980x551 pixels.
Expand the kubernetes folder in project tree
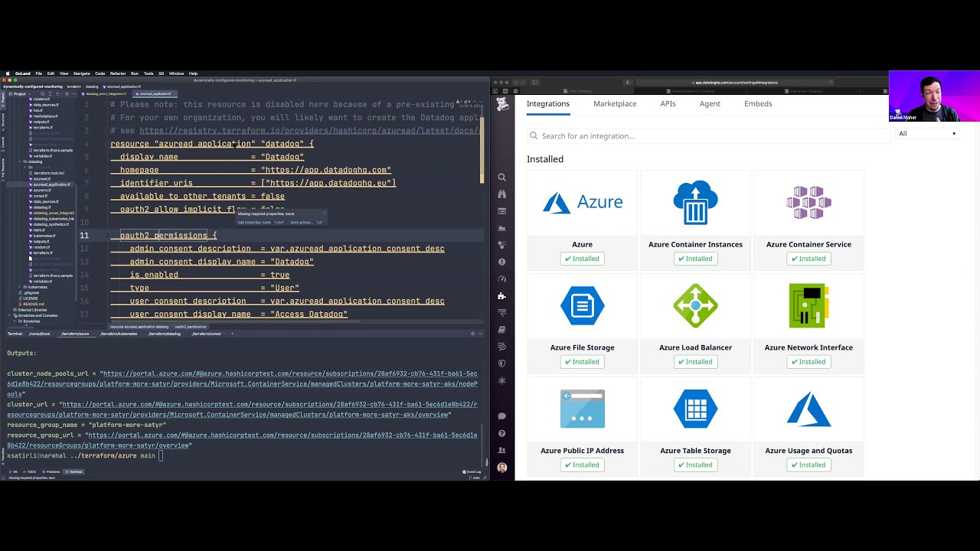[x=20, y=287]
